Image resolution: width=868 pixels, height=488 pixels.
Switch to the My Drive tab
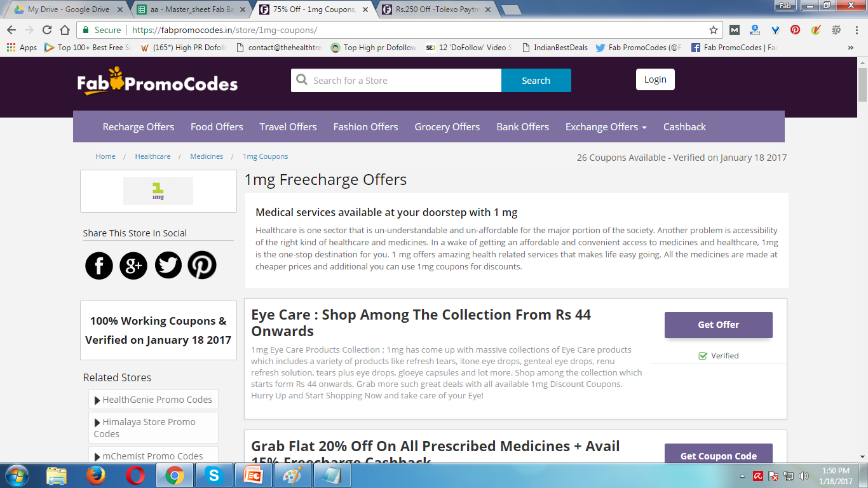(x=68, y=10)
